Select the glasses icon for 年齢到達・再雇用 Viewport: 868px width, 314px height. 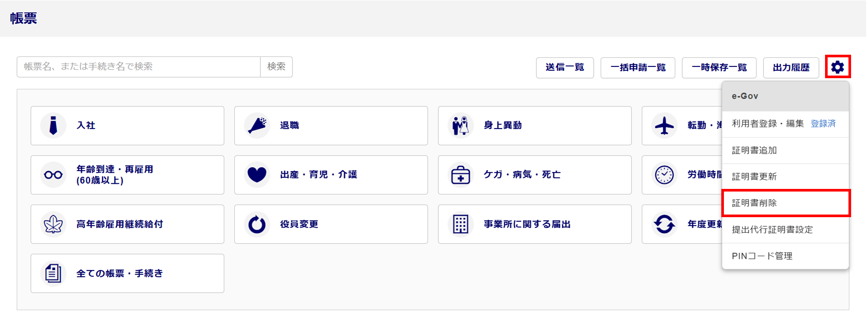[53, 175]
